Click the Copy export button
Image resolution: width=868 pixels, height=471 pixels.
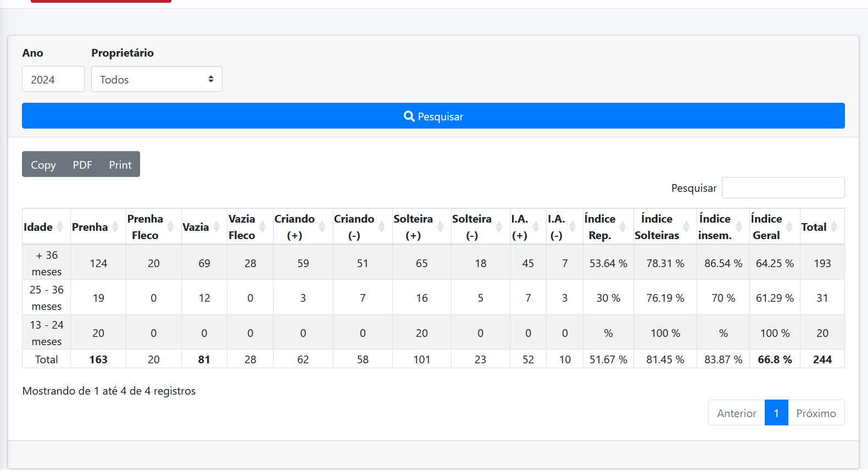coord(43,164)
